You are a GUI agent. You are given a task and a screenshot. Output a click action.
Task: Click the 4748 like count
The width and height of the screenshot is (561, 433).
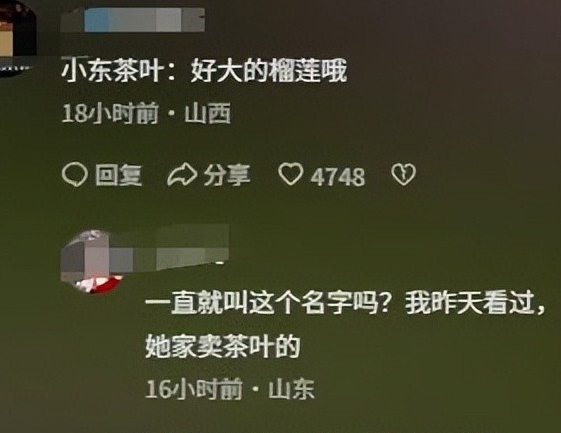[x=338, y=176]
